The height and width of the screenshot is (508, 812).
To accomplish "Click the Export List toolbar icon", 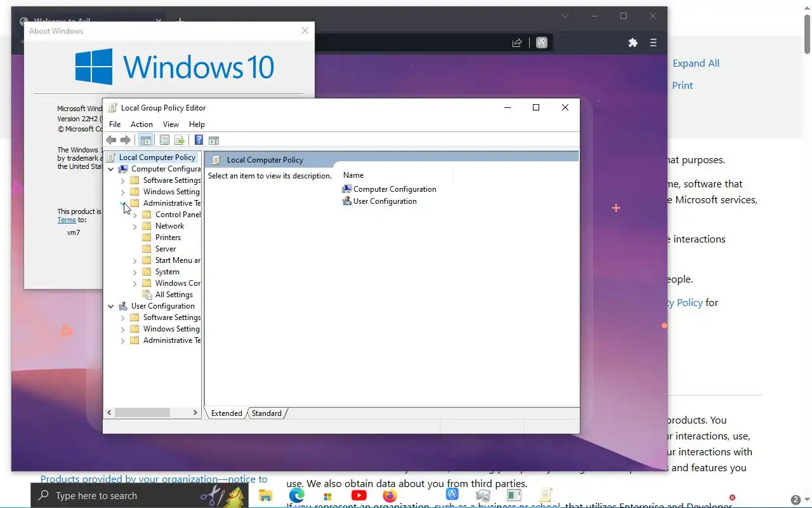I will (x=180, y=140).
